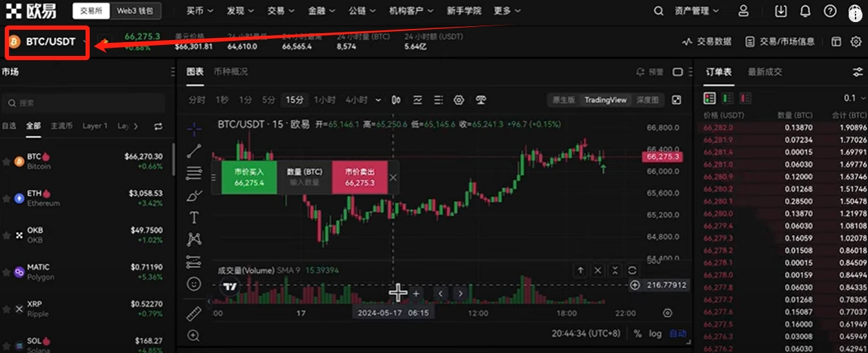Open the 交易数据 link
Screen dimensions: 868x353
707,41
